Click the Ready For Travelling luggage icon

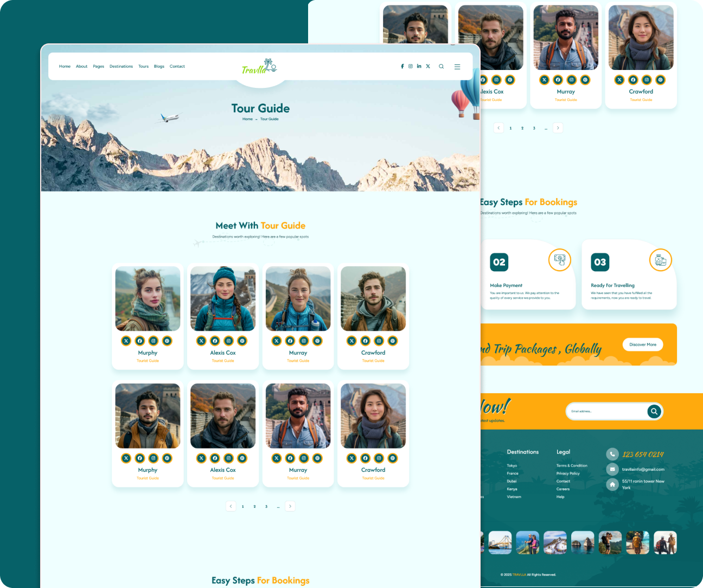[660, 260]
